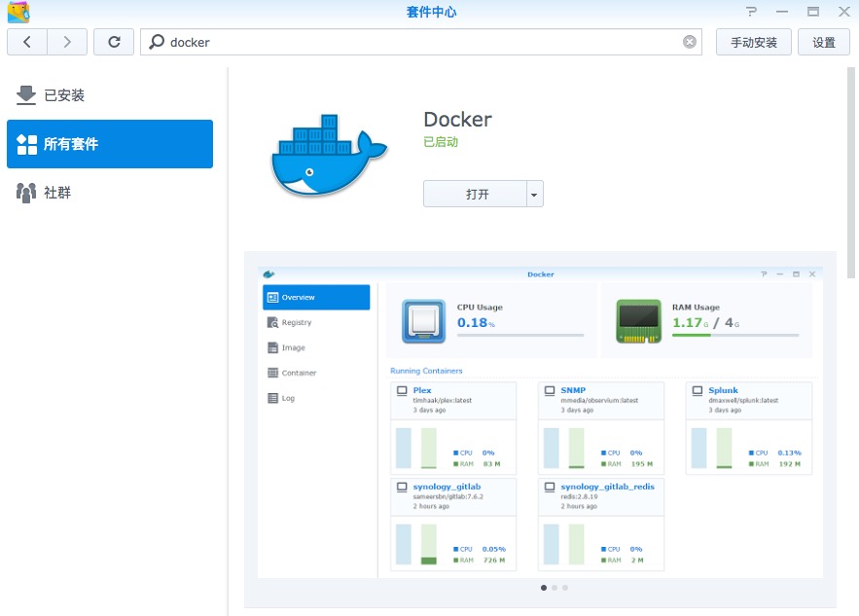Open the 社群 community section
859x616 pixels.
tap(57, 193)
